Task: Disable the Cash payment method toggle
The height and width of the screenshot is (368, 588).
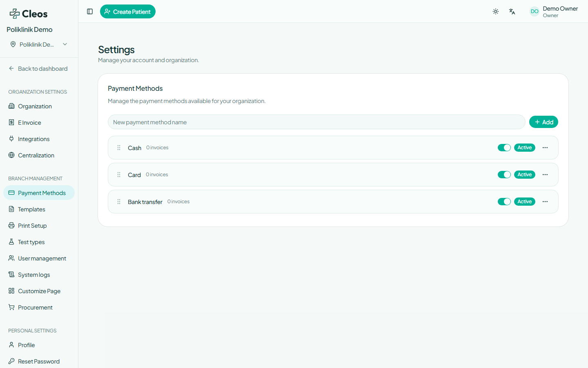Action: (504, 148)
